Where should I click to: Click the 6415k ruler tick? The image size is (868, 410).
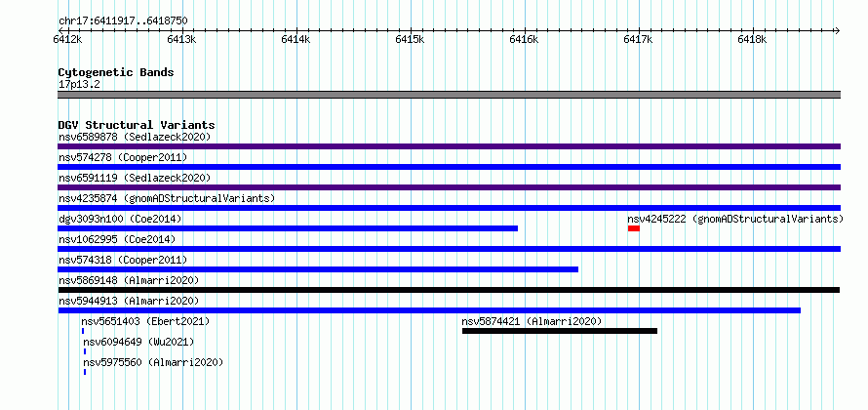[411, 39]
